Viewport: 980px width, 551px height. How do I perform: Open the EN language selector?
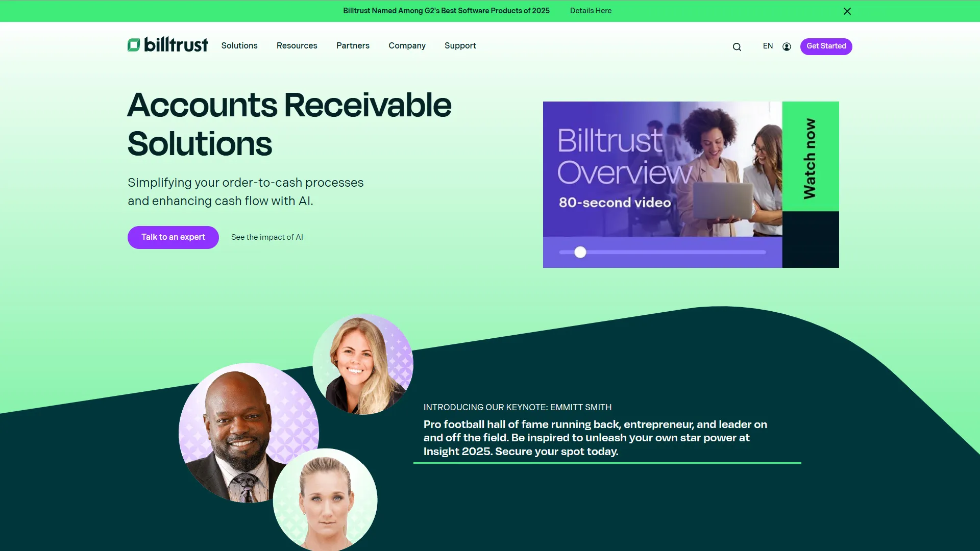point(768,46)
